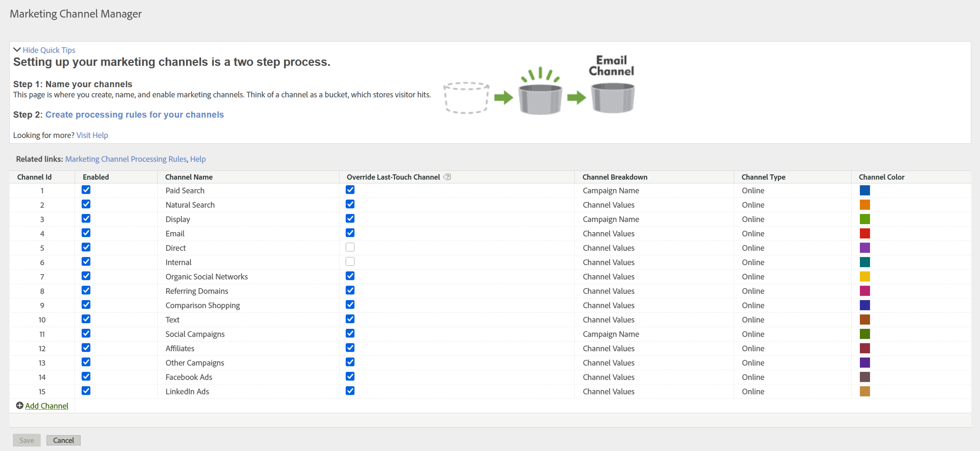
Task: Check Override Last-Touch for Internal
Action: click(350, 261)
